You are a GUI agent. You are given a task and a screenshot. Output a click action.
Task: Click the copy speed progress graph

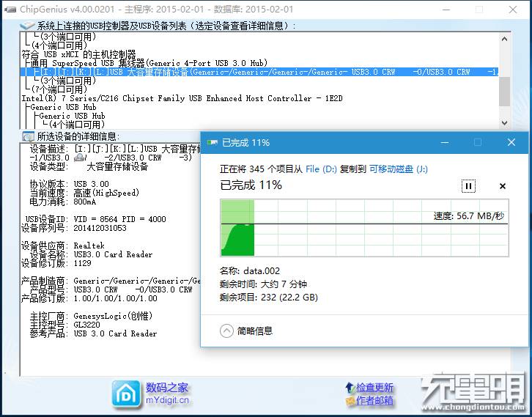[x=364, y=228]
